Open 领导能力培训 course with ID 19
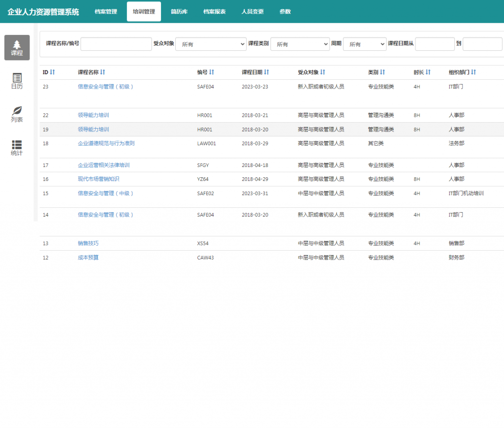The height and width of the screenshot is (428, 504). click(x=94, y=129)
